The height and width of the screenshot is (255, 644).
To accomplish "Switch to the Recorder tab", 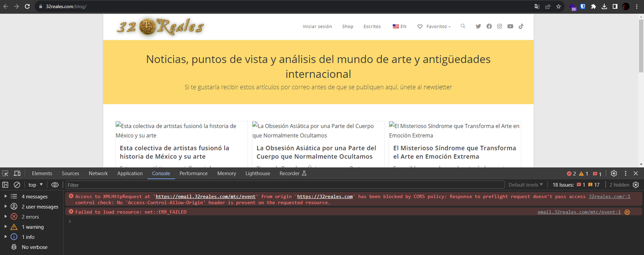I will pyautogui.click(x=293, y=173).
